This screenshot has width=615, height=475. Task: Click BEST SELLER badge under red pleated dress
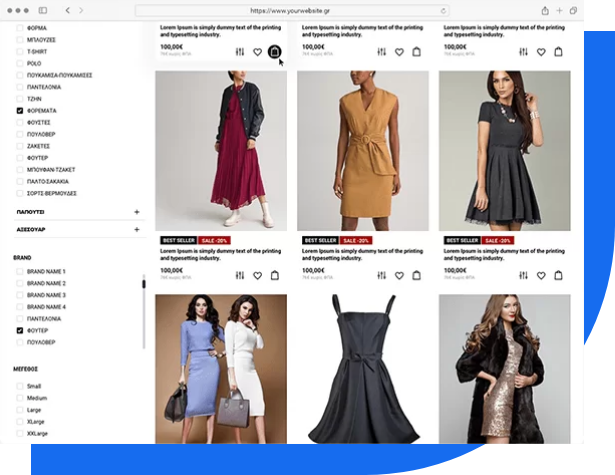[x=178, y=240]
